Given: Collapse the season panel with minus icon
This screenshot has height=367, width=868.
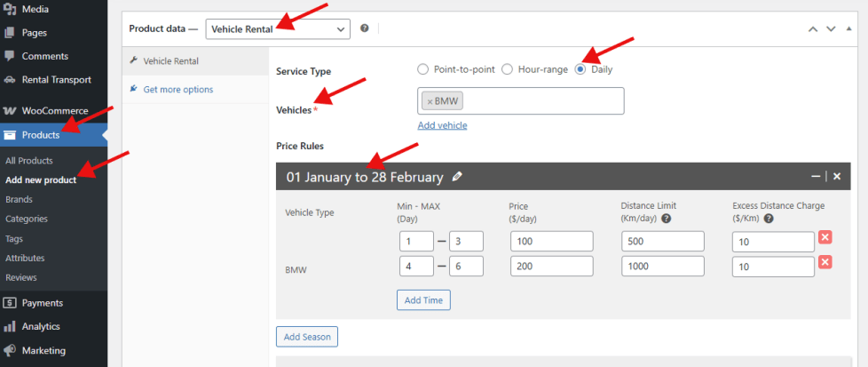Looking at the screenshot, I should click(816, 177).
